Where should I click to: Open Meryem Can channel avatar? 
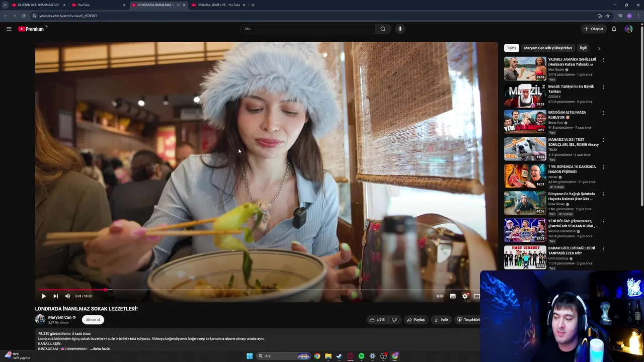click(40, 319)
